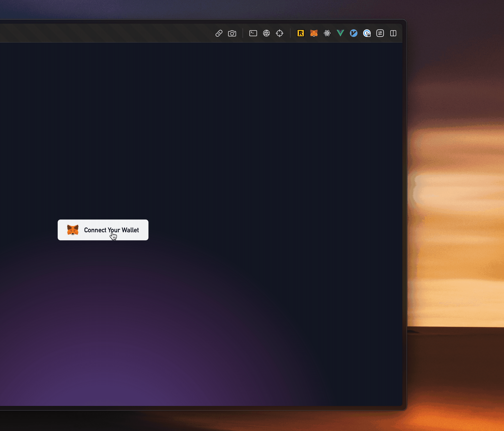Click the Connect Your Wallet button
Image resolution: width=504 pixels, height=431 pixels.
[x=103, y=230]
